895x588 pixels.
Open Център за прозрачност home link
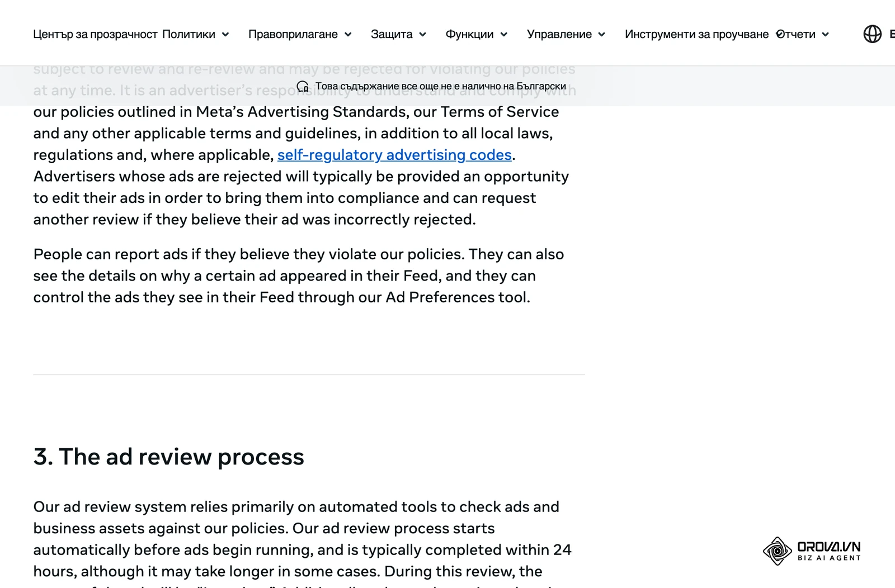pos(95,34)
